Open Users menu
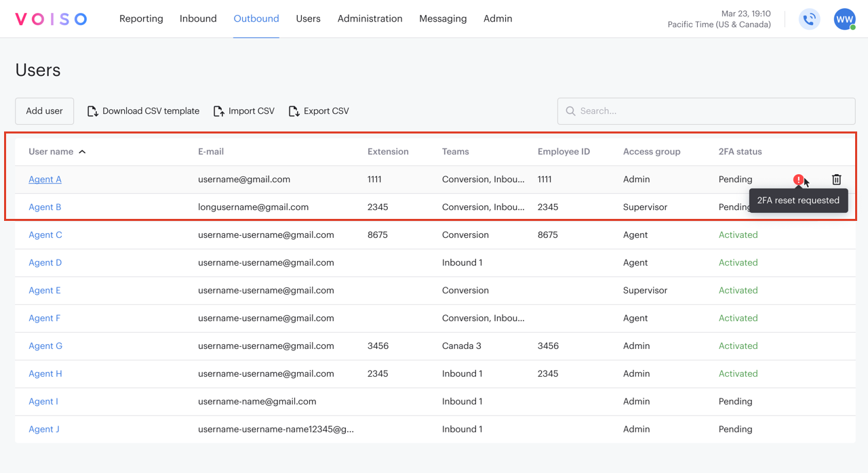This screenshot has width=868, height=473. [308, 19]
